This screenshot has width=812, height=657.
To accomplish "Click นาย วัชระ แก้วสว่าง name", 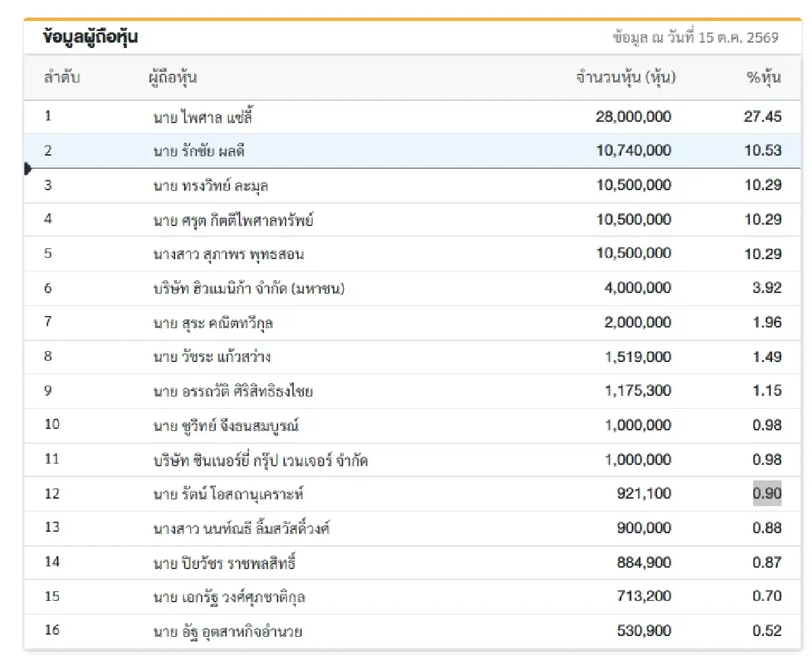I will (x=212, y=357).
